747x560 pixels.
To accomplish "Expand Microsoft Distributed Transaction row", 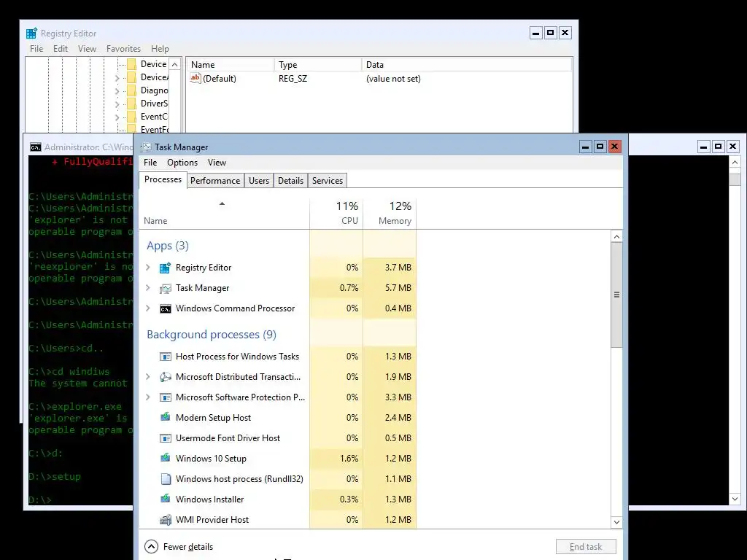I will point(148,377).
